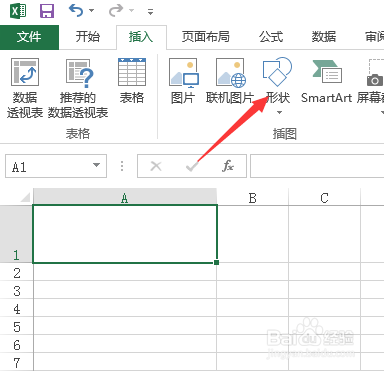
Task: Open the redo history dropdown arrow
Action: pyautogui.click(x=132, y=11)
